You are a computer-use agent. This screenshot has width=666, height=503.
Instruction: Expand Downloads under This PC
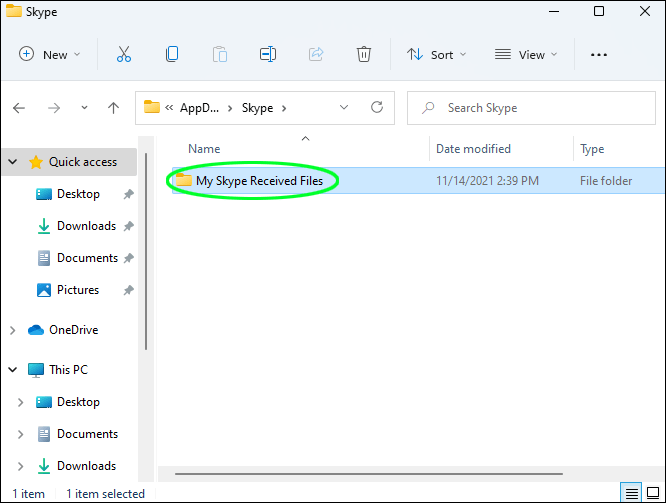coord(20,466)
